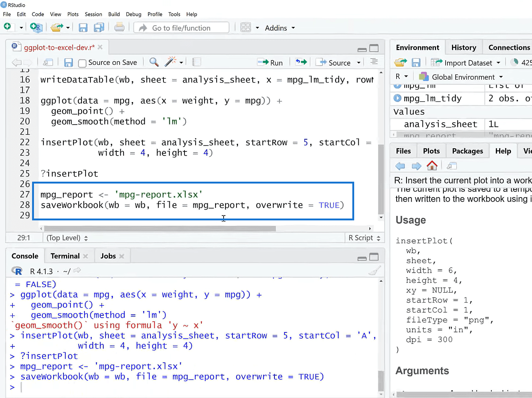
Task: Place the cursor on editor line 25 ?insertPlot
Action: [x=69, y=174]
